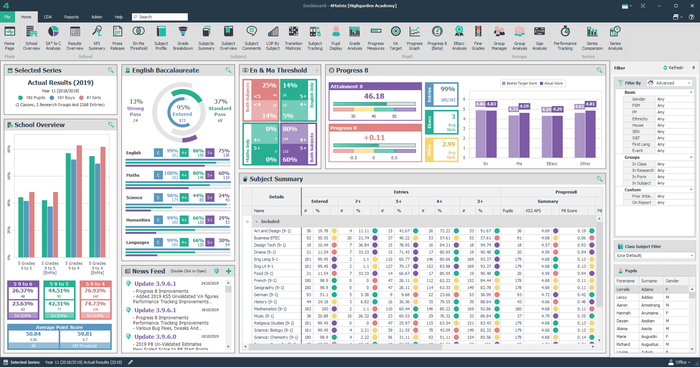Click magnifier icon on Progress 8 panel

(599, 70)
